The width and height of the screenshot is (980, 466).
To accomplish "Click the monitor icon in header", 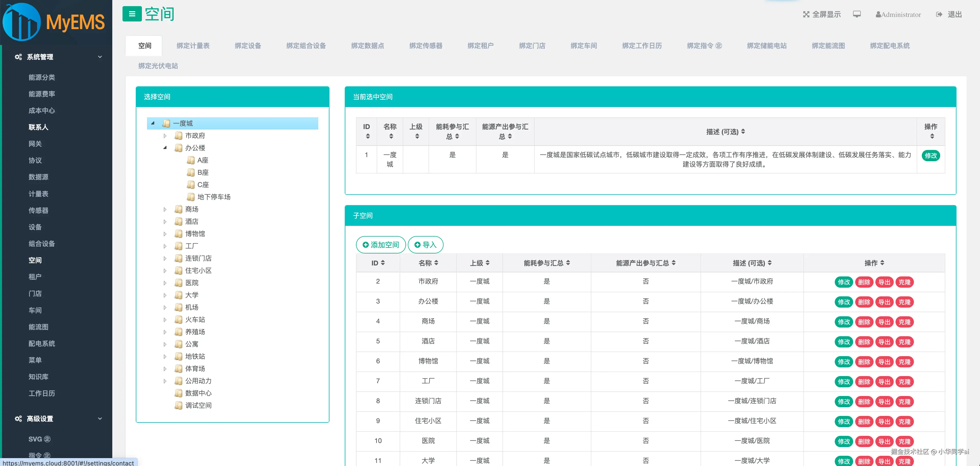I will 856,15.
